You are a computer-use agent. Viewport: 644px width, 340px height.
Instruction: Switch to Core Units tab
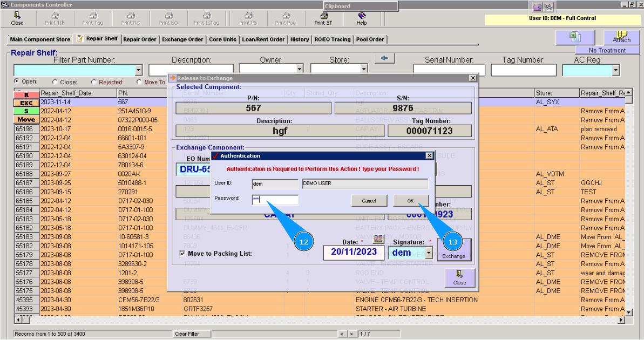[x=222, y=39]
